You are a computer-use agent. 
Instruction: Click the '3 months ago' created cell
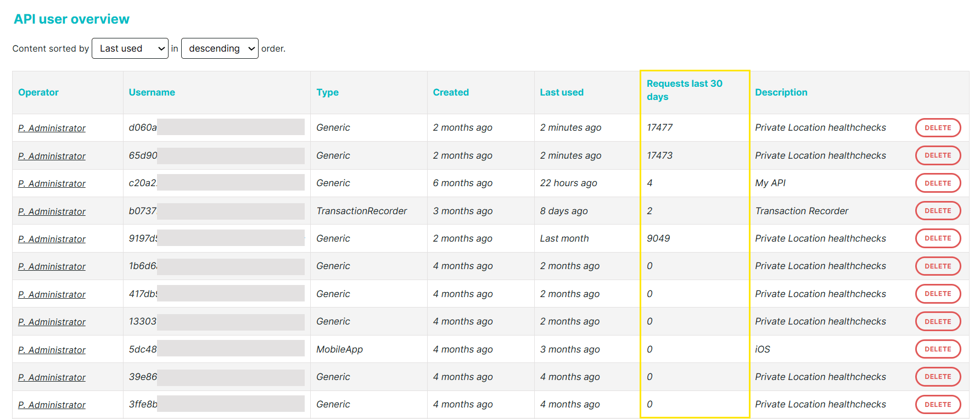coord(463,211)
